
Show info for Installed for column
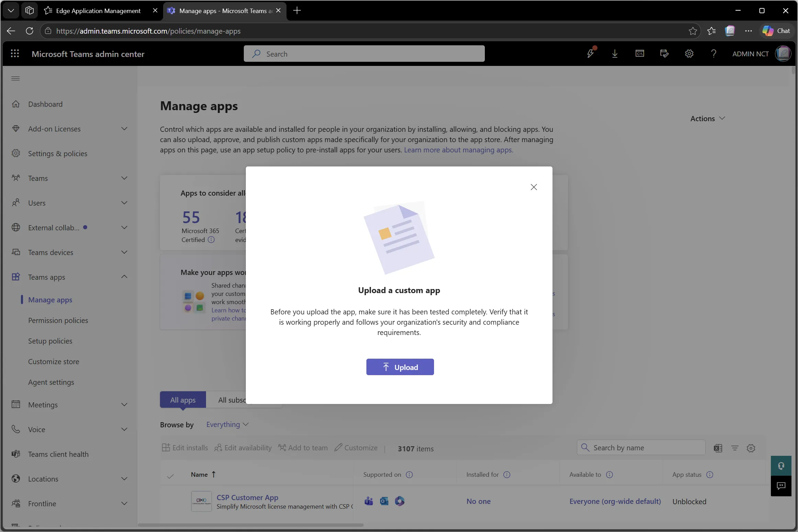point(507,475)
